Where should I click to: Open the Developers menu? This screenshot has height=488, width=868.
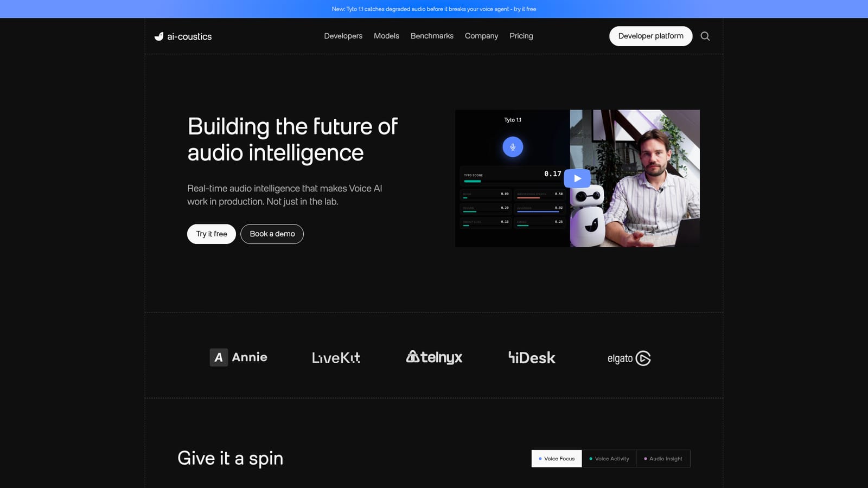[x=343, y=36]
